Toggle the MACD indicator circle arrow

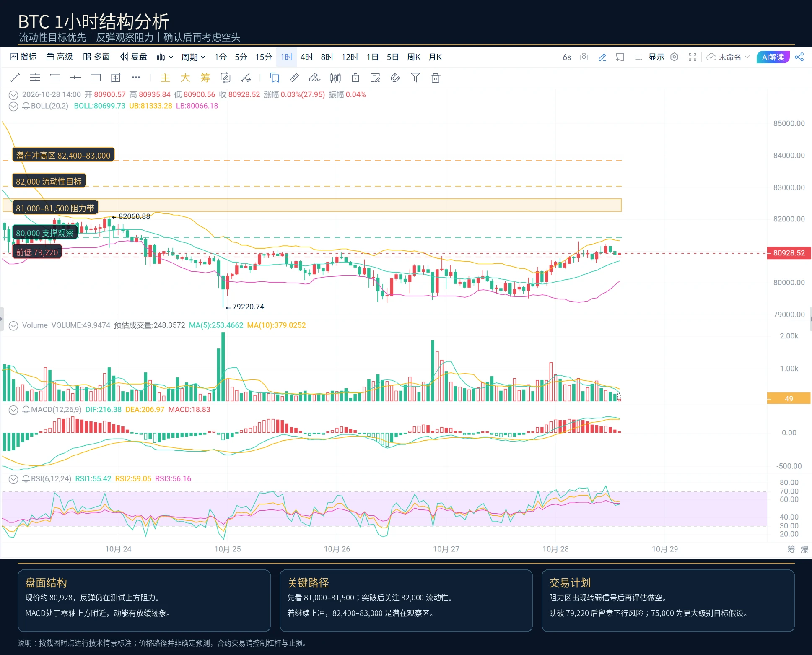coord(13,410)
